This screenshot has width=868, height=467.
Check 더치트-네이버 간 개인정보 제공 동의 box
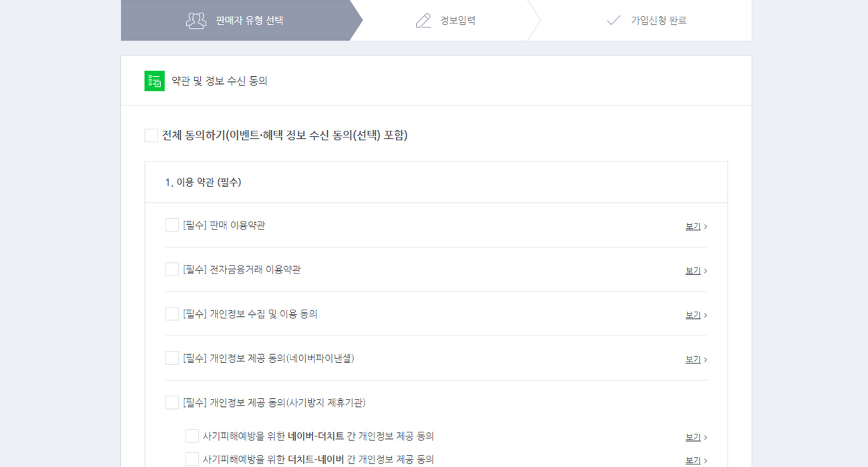[x=192, y=459]
